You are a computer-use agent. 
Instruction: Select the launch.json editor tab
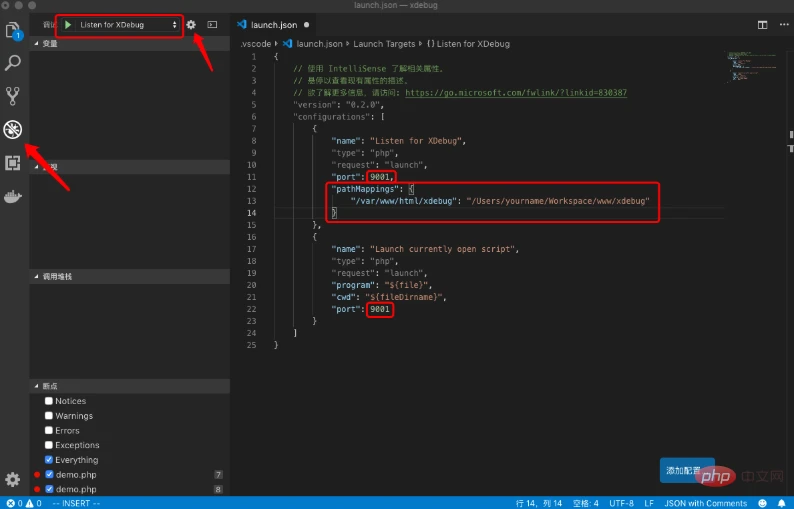(x=274, y=25)
